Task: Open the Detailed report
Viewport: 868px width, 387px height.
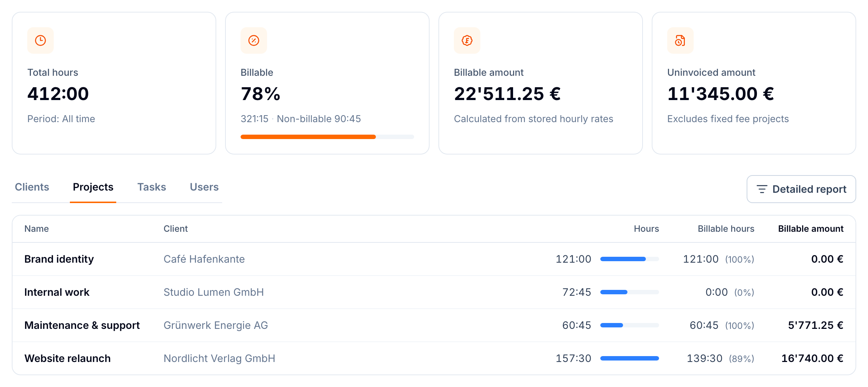Action: [801, 189]
